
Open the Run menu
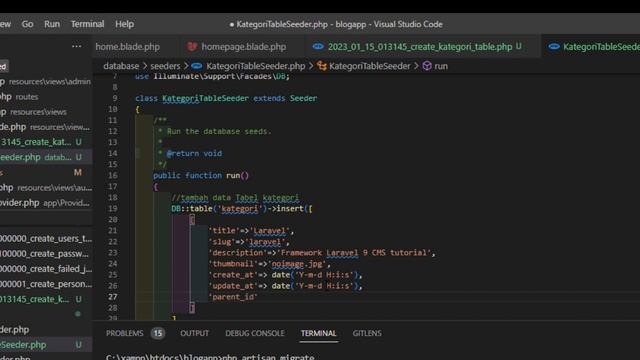pyautogui.click(x=52, y=24)
